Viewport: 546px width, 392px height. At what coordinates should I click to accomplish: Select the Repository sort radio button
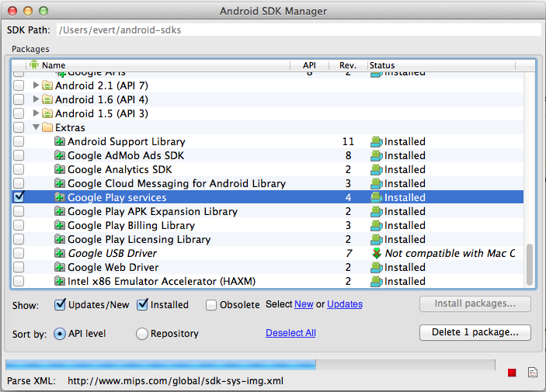(142, 334)
